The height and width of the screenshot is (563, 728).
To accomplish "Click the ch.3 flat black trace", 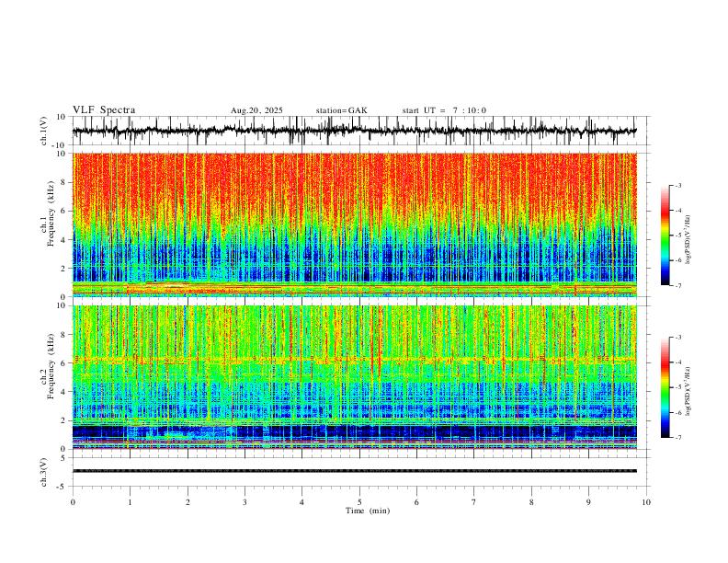I will [355, 471].
